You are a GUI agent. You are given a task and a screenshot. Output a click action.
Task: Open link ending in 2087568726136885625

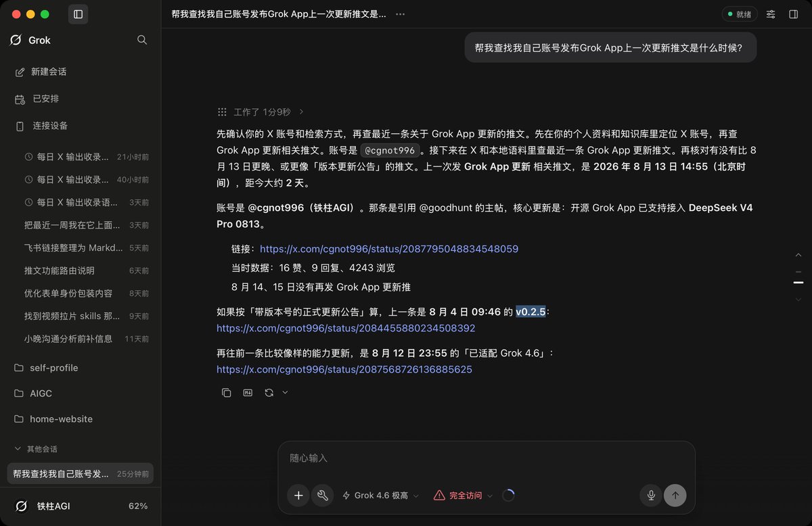[x=344, y=369]
